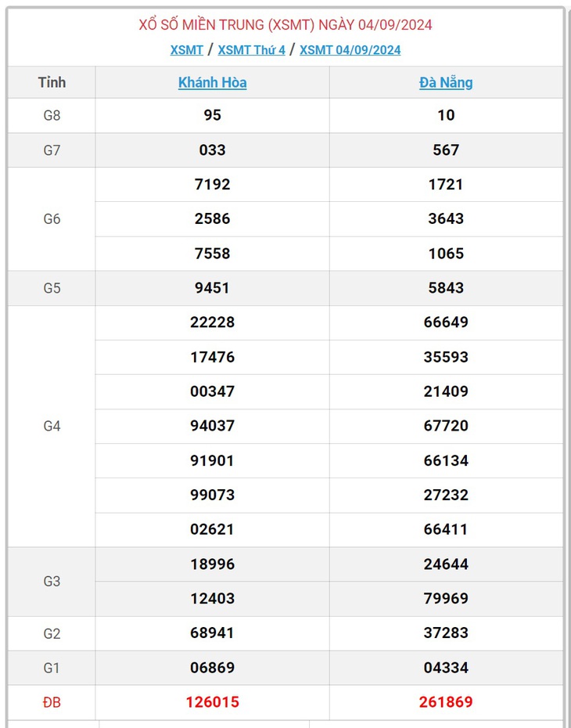This screenshot has height=728, width=571.
Task: Click the G4 row label
Action: point(52,426)
